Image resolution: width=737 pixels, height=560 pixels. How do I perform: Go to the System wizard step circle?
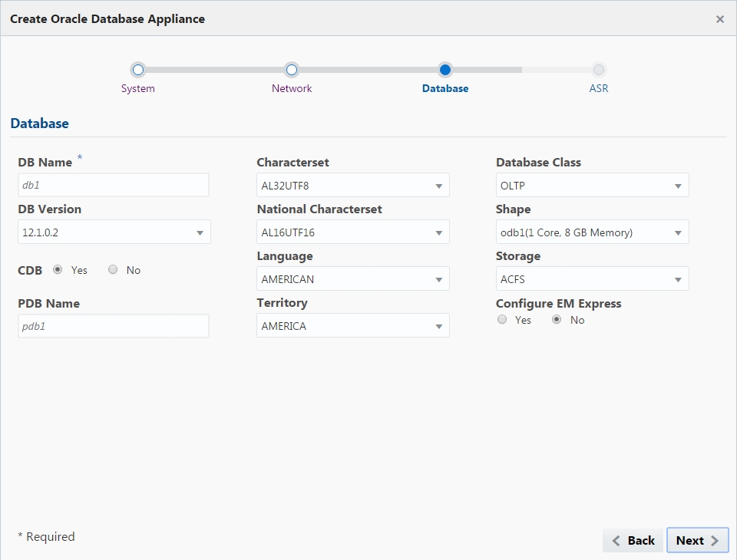(137, 70)
